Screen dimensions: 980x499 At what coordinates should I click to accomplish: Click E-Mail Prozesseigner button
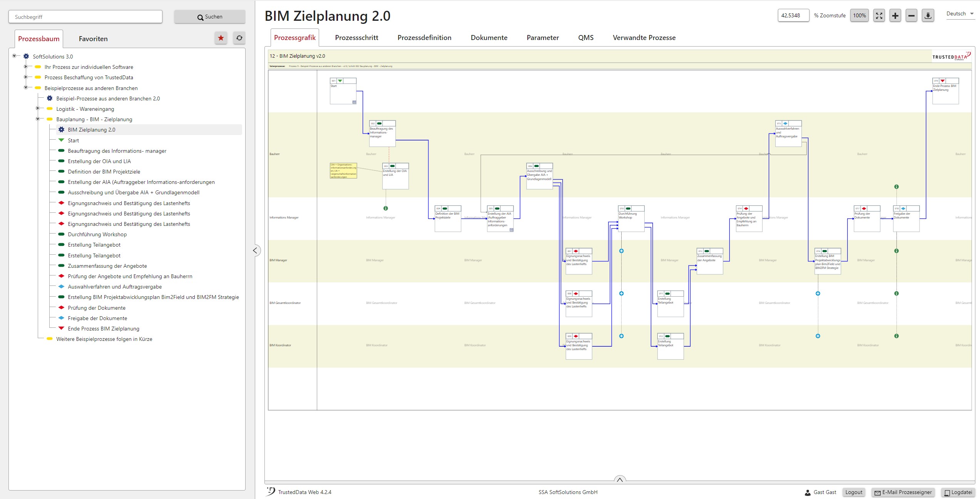click(903, 492)
